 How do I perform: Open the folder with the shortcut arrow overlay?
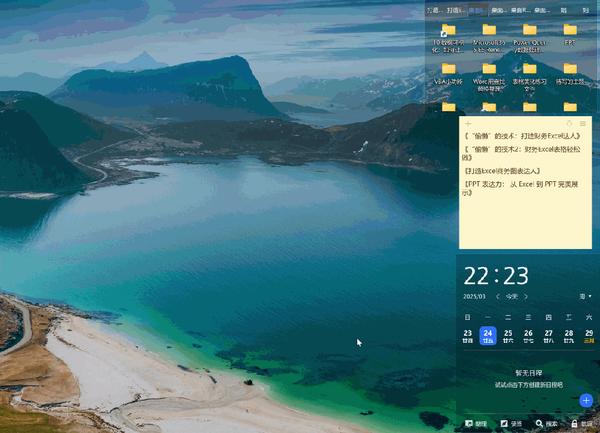pos(448,38)
